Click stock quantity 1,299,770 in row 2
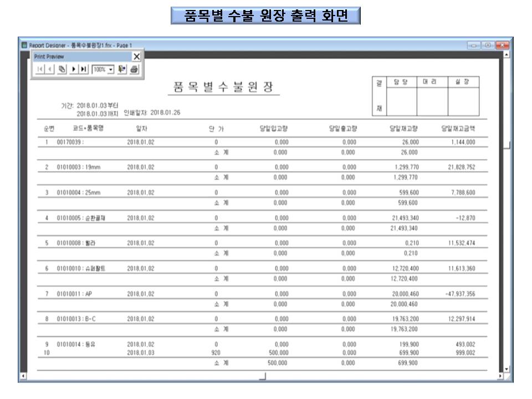The height and width of the screenshot is (399, 532). tap(407, 167)
